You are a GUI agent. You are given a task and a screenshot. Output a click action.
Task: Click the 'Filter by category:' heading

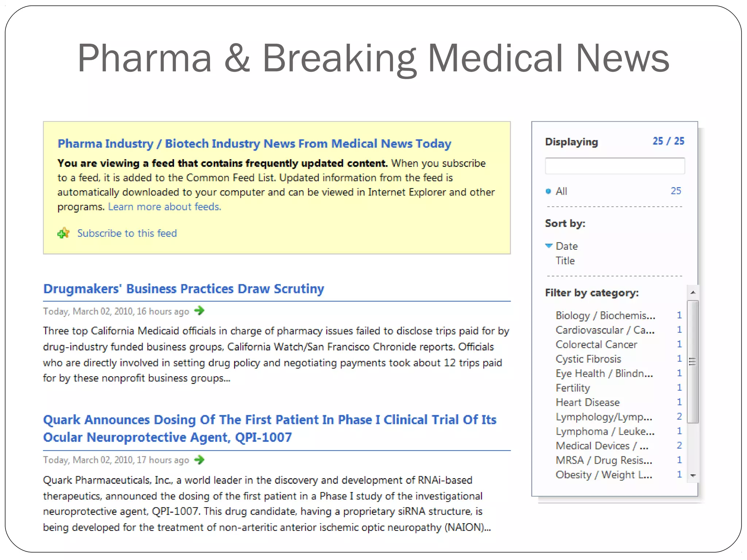click(592, 293)
